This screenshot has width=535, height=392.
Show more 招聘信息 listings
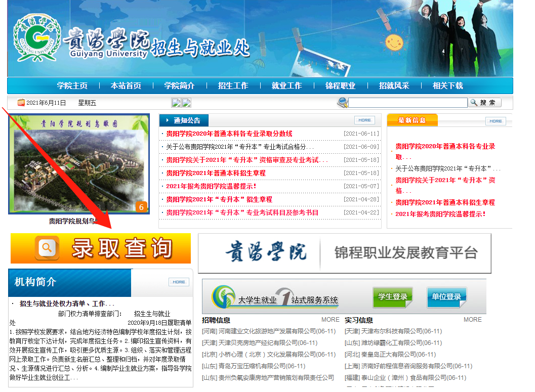pos(330,320)
